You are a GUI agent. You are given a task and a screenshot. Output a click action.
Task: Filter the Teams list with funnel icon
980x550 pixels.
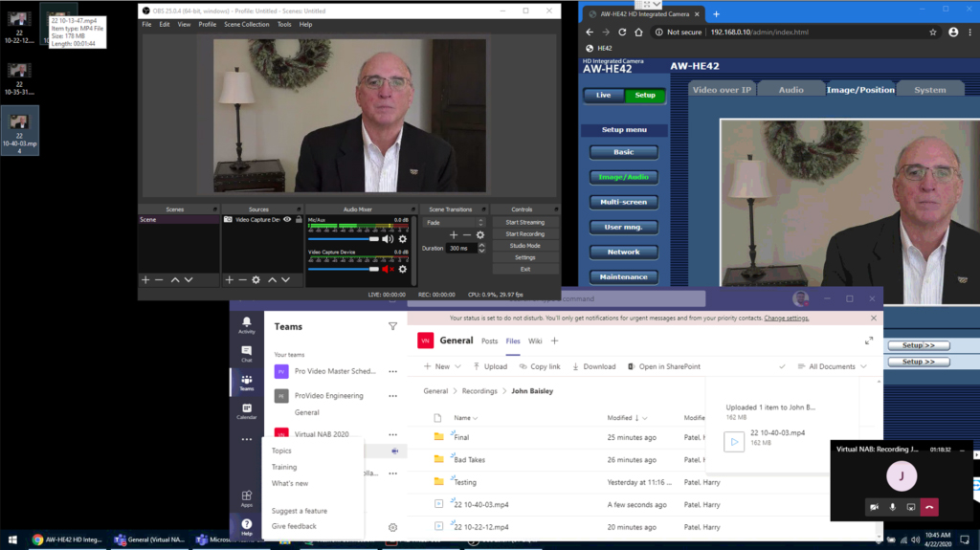coord(392,326)
